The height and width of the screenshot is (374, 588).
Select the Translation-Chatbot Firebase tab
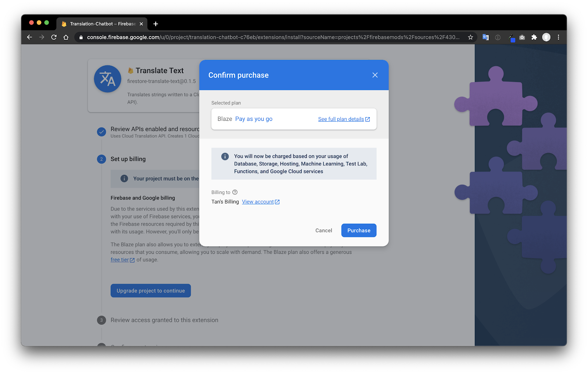[102, 24]
